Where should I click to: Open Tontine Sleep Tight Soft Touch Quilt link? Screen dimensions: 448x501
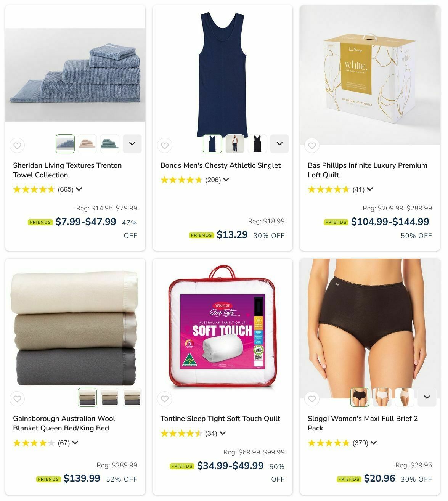point(220,419)
